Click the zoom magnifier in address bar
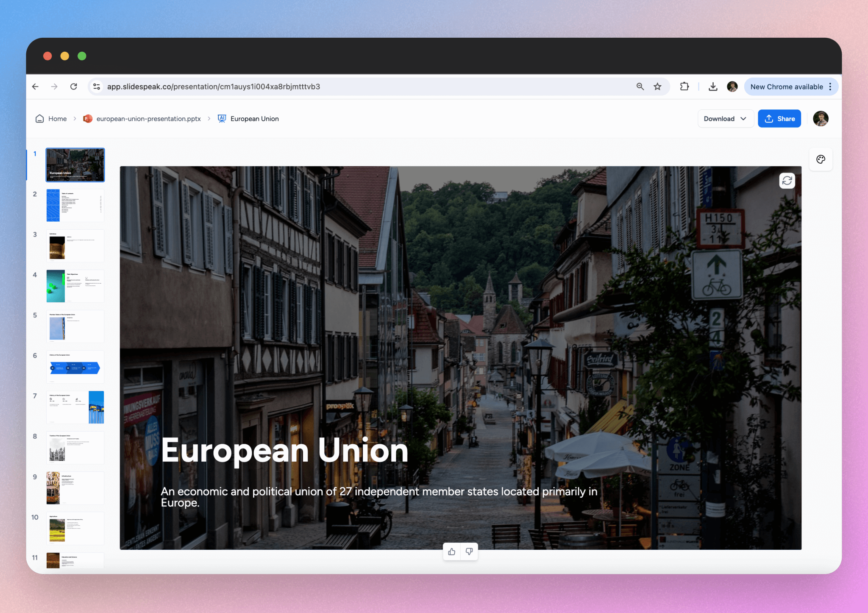 click(x=640, y=86)
